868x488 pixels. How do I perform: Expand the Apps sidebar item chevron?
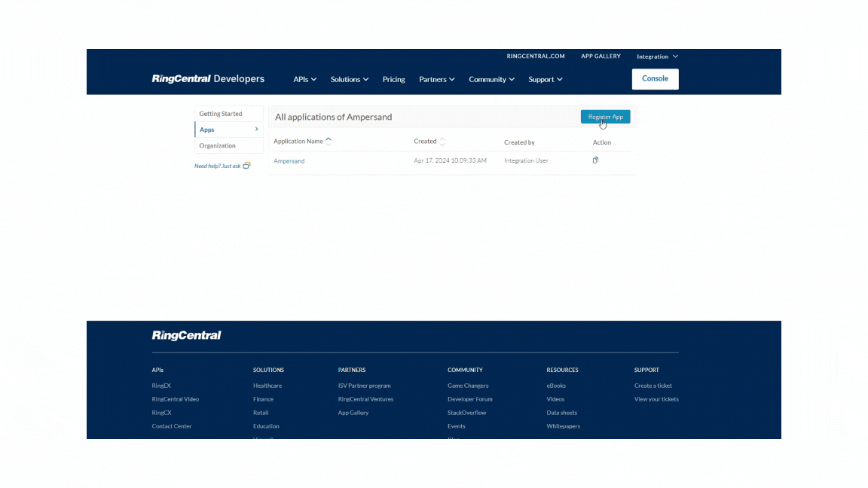click(x=256, y=129)
